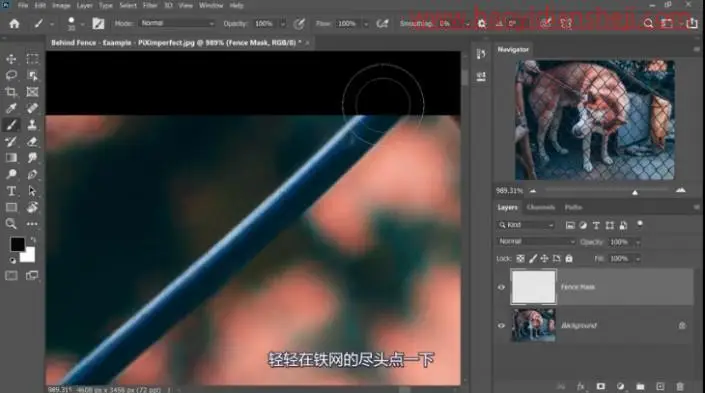Toggle lock position icon
Image resolution: width=705 pixels, height=393 pixels.
544,259
